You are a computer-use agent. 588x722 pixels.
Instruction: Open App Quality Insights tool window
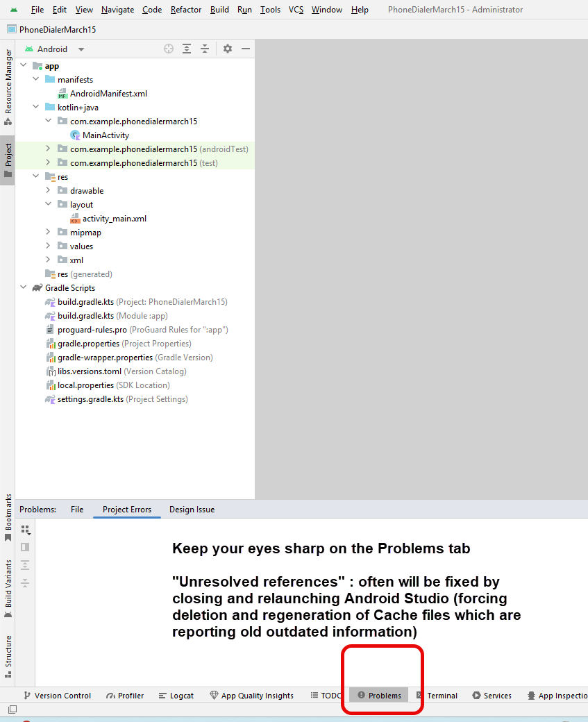point(252,696)
